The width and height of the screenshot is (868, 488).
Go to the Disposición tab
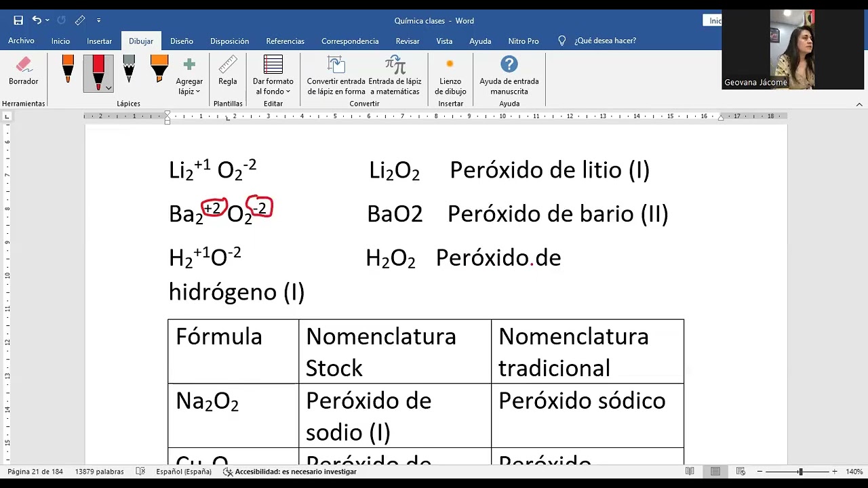pos(229,41)
